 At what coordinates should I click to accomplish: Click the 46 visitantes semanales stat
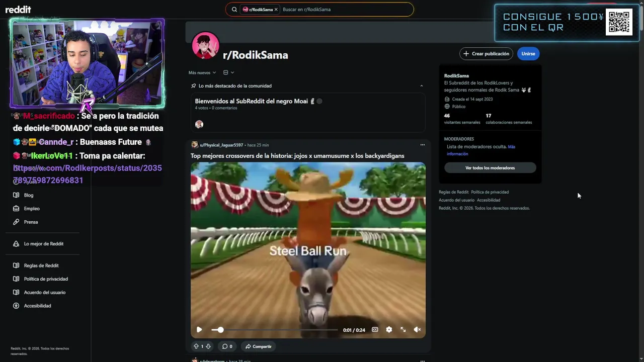[462, 119]
